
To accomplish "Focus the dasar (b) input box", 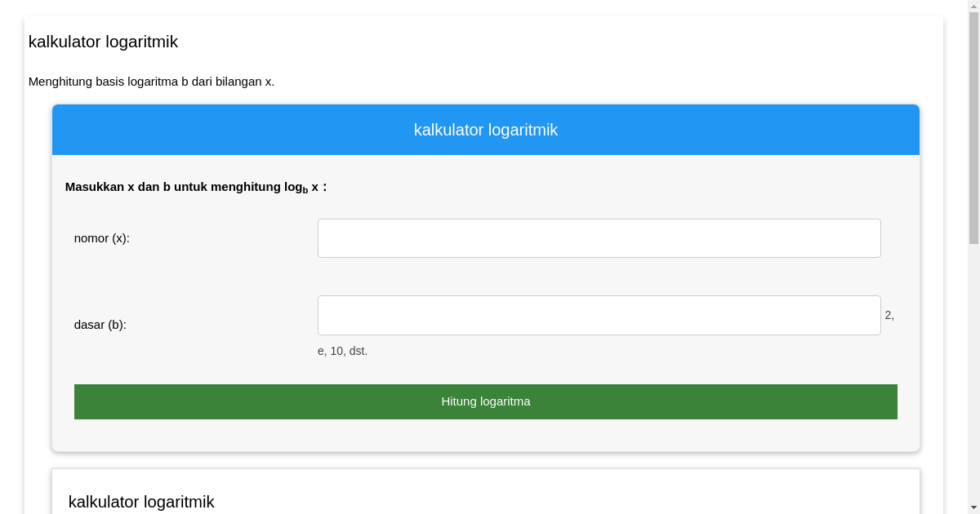I will point(599,315).
